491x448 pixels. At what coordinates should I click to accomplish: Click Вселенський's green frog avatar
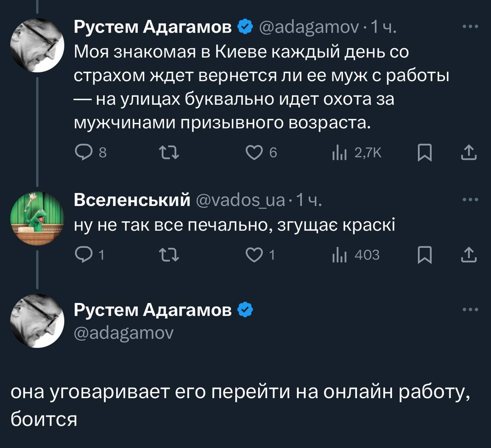[x=37, y=218]
